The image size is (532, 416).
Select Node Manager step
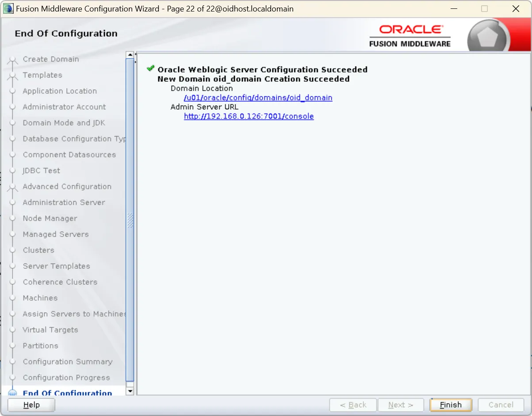click(x=50, y=218)
